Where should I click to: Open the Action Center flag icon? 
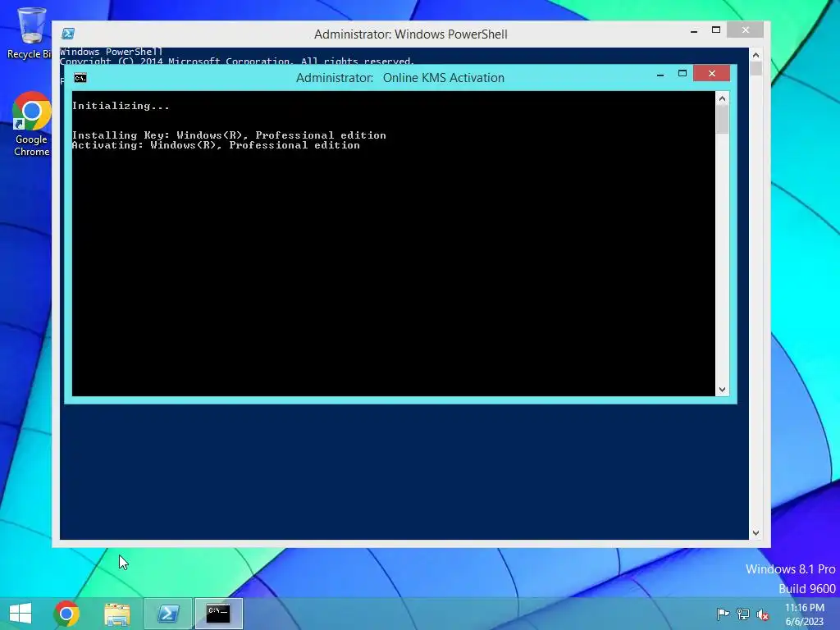click(723, 614)
